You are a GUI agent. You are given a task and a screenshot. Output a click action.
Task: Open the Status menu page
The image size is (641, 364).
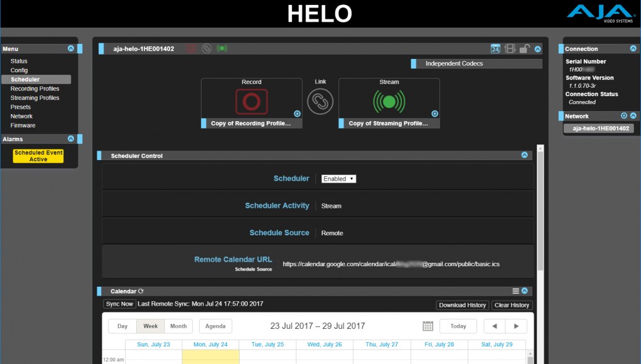click(x=19, y=61)
